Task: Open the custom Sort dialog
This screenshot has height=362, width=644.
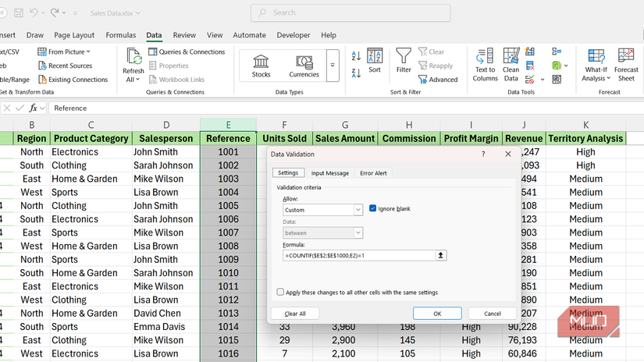Action: click(x=375, y=60)
